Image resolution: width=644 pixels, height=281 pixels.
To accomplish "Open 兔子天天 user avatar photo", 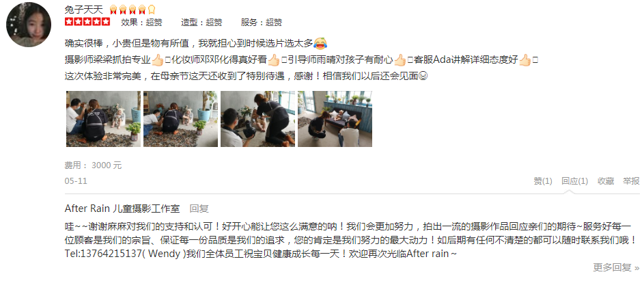I will [x=28, y=25].
